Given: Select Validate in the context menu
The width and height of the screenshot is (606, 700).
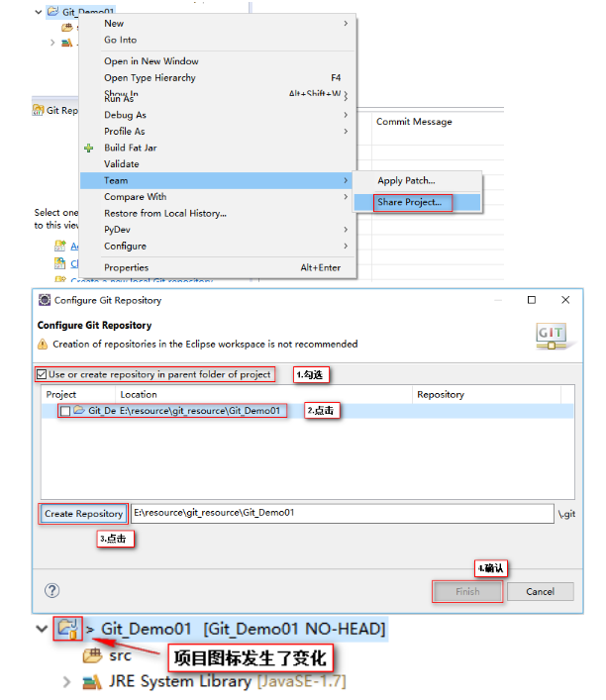Looking at the screenshot, I should tap(218, 163).
